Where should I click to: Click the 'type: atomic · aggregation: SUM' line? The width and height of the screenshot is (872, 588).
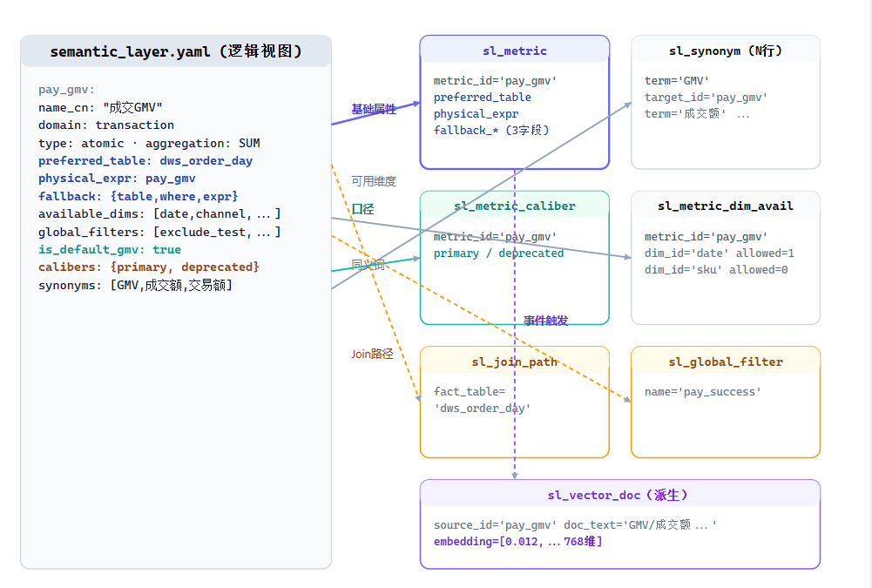click(x=149, y=143)
